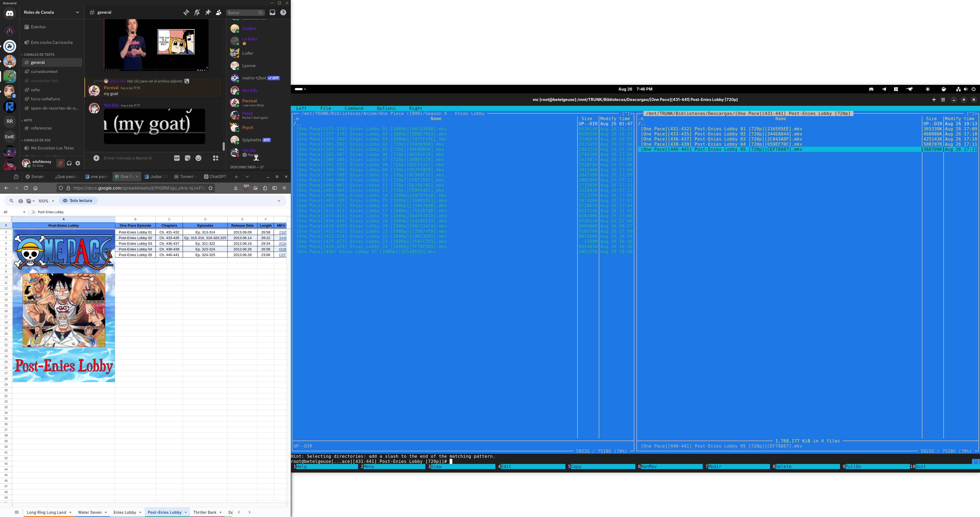
Task: Open Discord inbox icon
Action: tap(272, 13)
